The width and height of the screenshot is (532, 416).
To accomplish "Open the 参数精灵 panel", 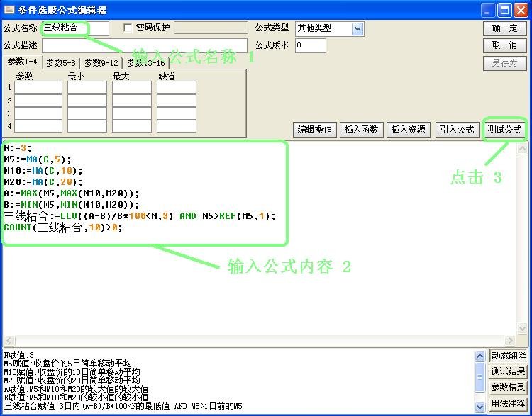I will click(x=509, y=387).
